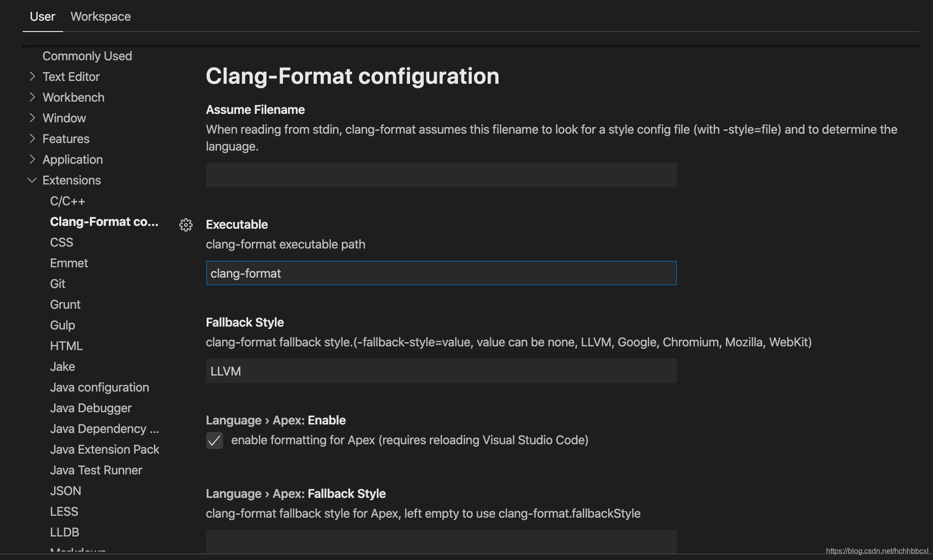
Task: Click inside the Assume Filename field
Action: pos(441,175)
